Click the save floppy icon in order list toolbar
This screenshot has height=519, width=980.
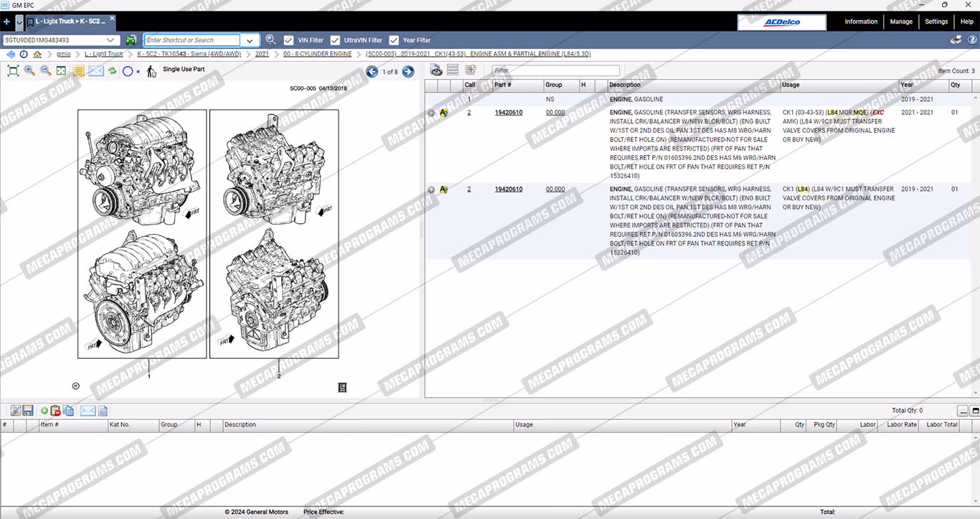click(28, 411)
